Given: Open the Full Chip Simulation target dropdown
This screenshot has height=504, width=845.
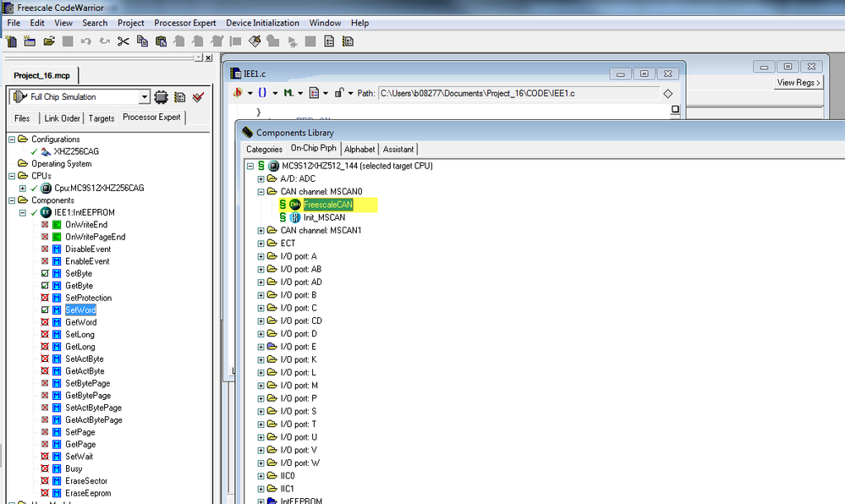Looking at the screenshot, I should (144, 97).
